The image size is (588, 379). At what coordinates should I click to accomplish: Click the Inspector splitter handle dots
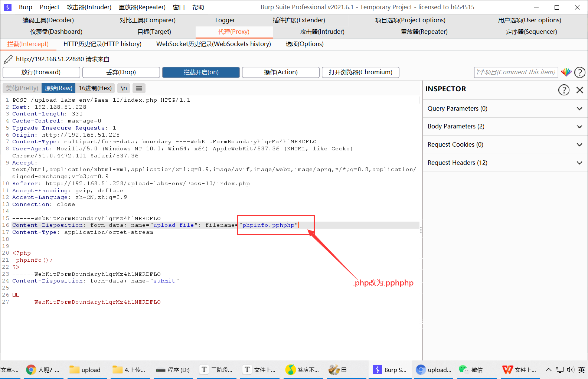(421, 230)
